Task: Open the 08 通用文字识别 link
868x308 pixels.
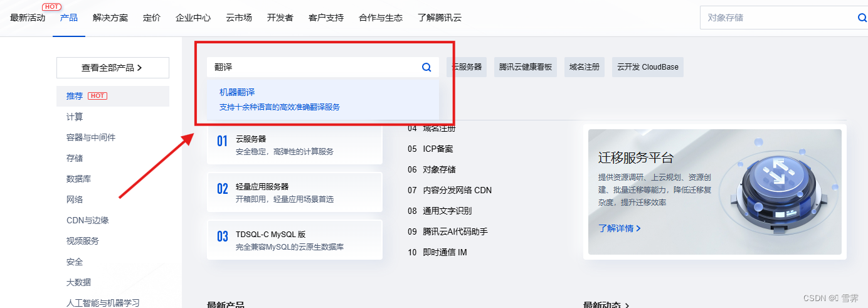Action: tap(440, 211)
